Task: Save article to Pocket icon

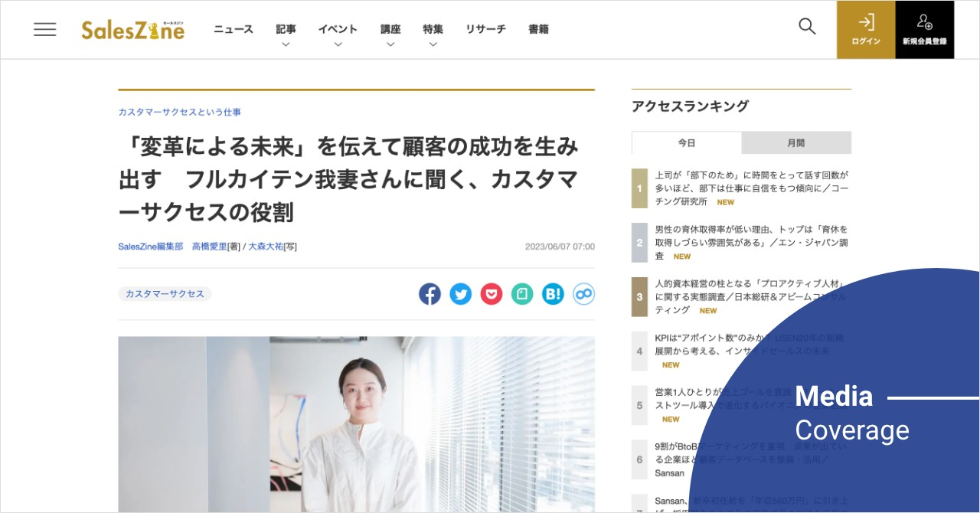Action: 491,294
